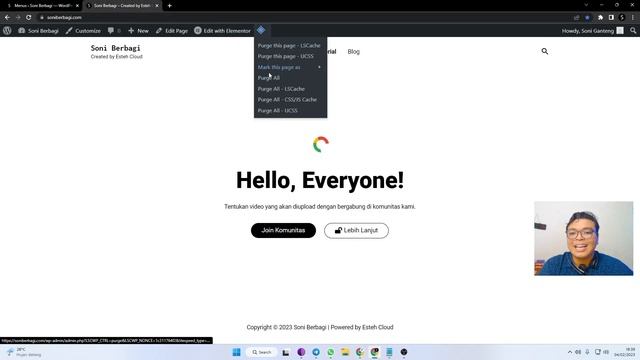The width and height of the screenshot is (640, 360).
Task: Open the Blog navigation link
Action: [353, 51]
